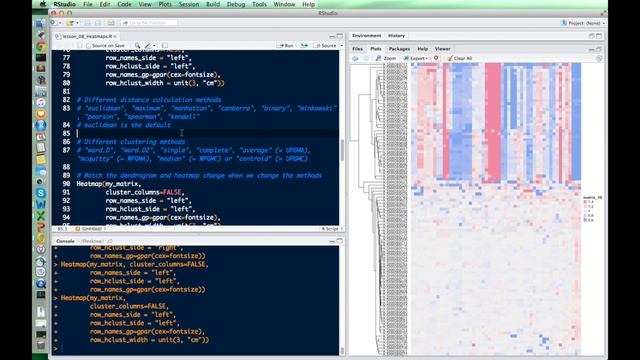Expand recent files arrow beside Open File
The height and width of the screenshot is (360, 640).
coord(77,23)
